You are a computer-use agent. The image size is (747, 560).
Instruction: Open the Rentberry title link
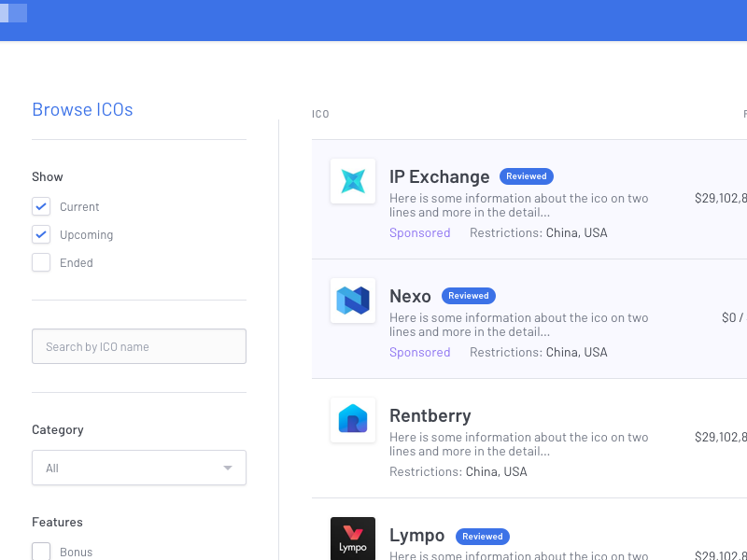[430, 415]
